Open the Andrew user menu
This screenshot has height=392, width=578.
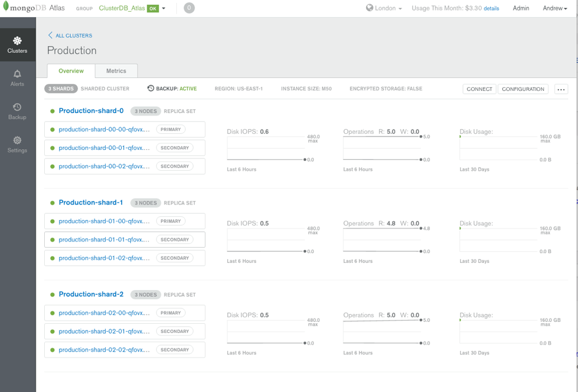coord(555,8)
